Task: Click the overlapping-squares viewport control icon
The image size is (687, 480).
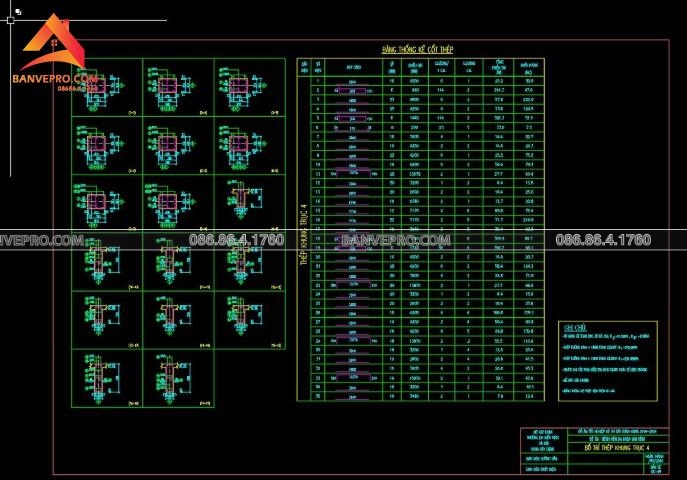Action: 18,12
